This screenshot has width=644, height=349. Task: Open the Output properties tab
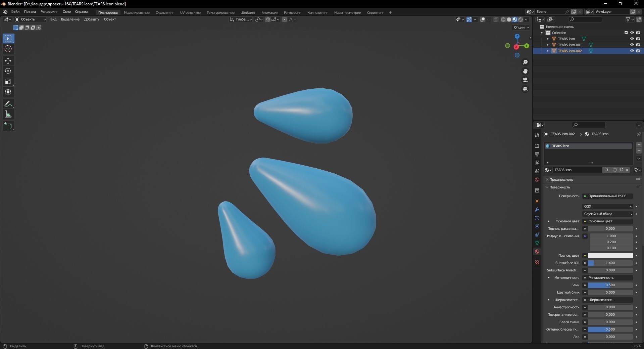tap(537, 154)
